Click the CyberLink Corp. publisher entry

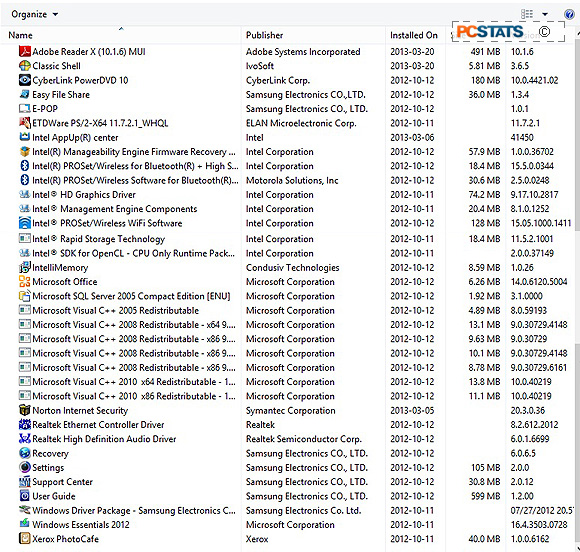pyautogui.click(x=278, y=80)
